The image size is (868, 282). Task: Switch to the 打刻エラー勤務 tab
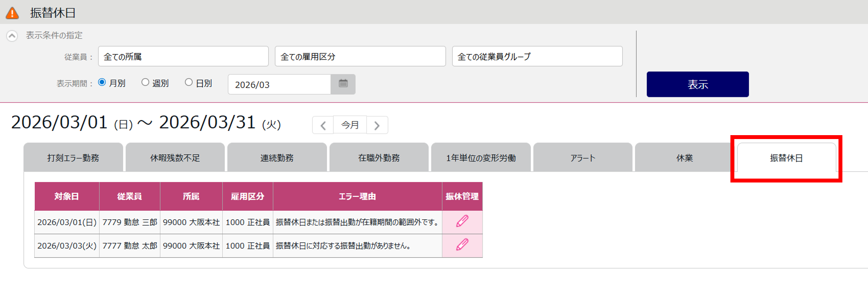point(73,158)
